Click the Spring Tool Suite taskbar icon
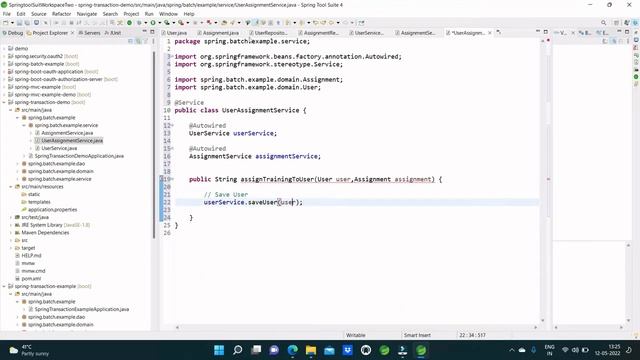The width and height of the screenshot is (640, 360). coord(421,350)
